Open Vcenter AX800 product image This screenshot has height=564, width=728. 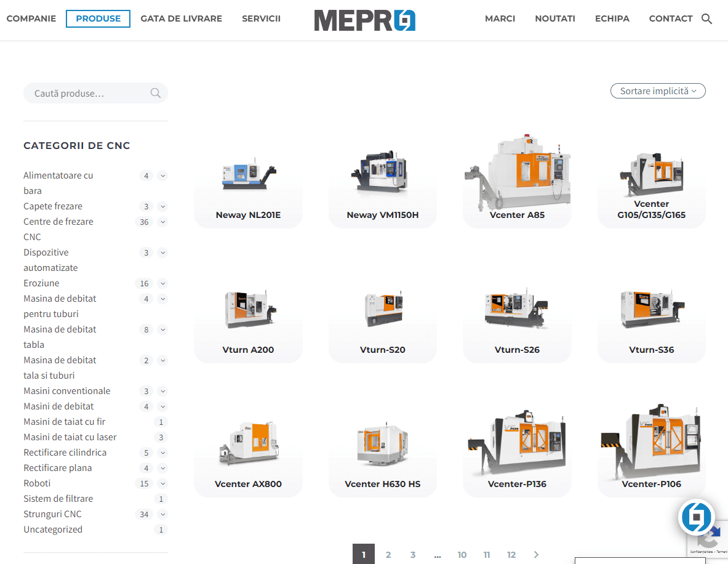249,443
